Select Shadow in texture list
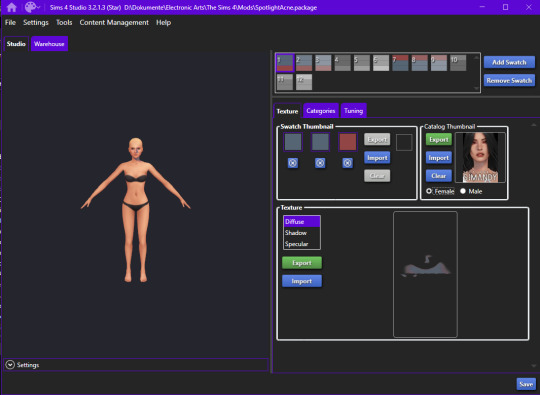This screenshot has width=540, height=395. pos(302,233)
